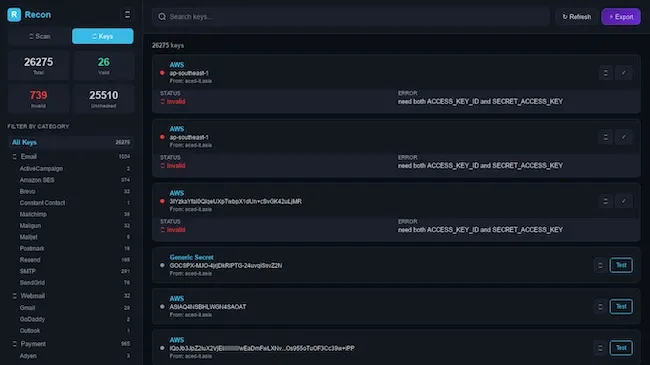Click the '26275 keys' count text
Screen dimensions: 650x365
[168, 45]
